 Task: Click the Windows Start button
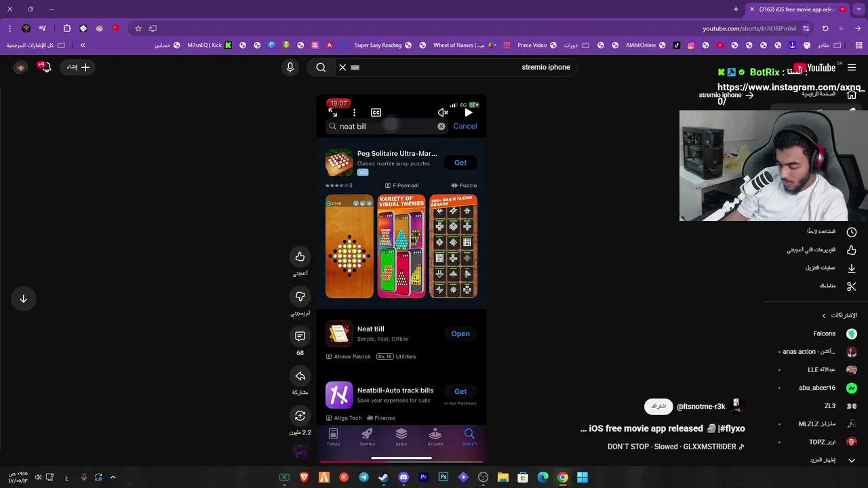tap(583, 477)
